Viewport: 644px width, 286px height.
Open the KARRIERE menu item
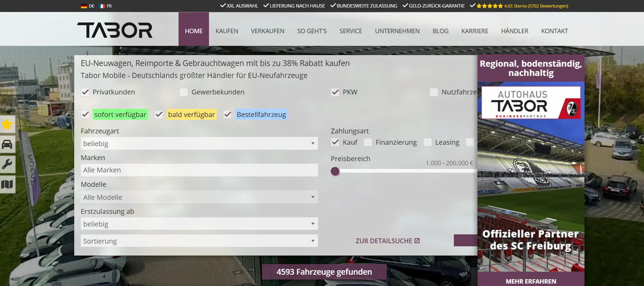click(475, 31)
